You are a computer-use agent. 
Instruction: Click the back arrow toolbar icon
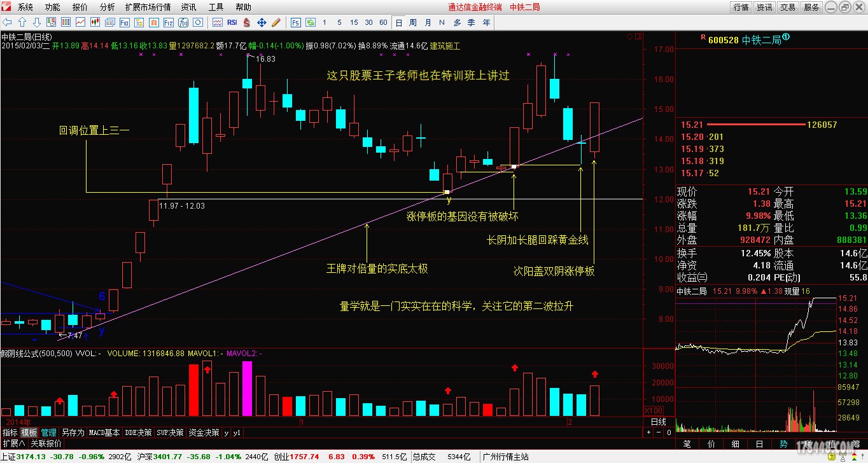click(7, 22)
